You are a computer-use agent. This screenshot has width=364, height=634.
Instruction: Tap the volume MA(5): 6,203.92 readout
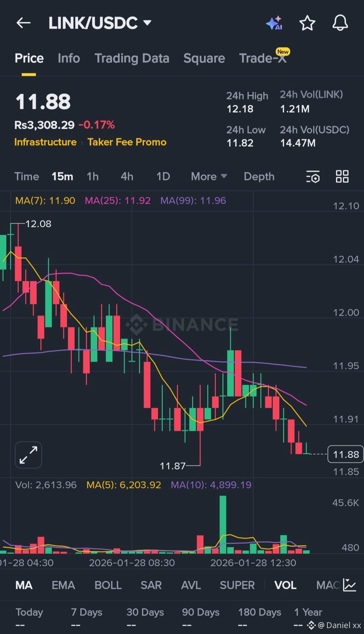coord(124,485)
